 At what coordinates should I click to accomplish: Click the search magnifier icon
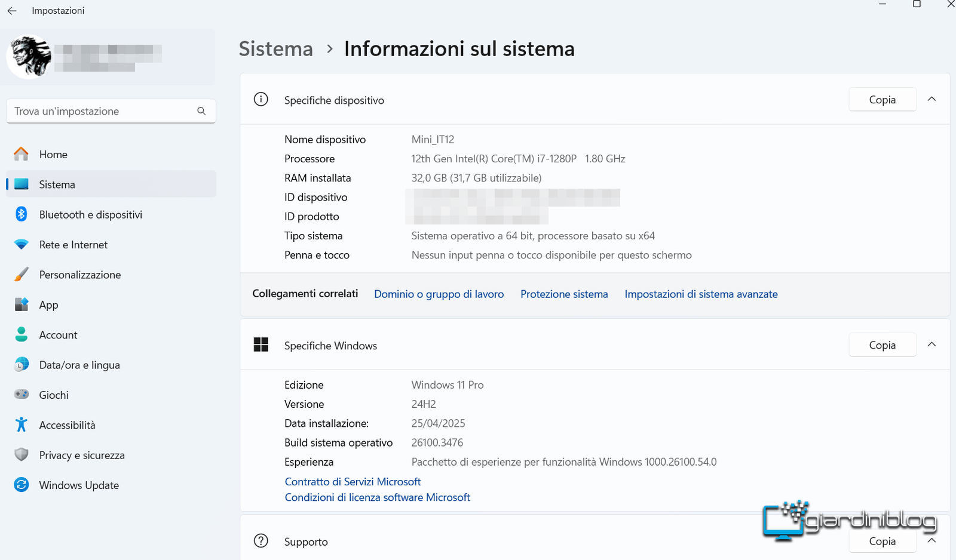pyautogui.click(x=201, y=111)
